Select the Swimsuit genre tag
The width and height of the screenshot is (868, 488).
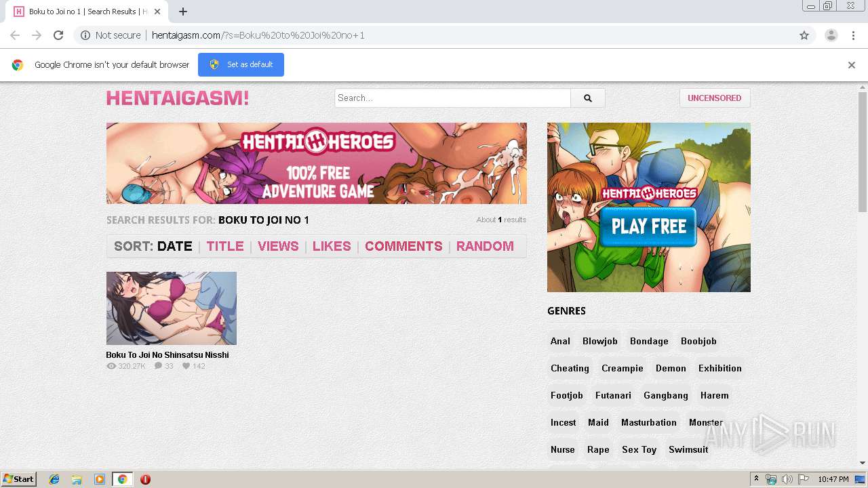[688, 449]
